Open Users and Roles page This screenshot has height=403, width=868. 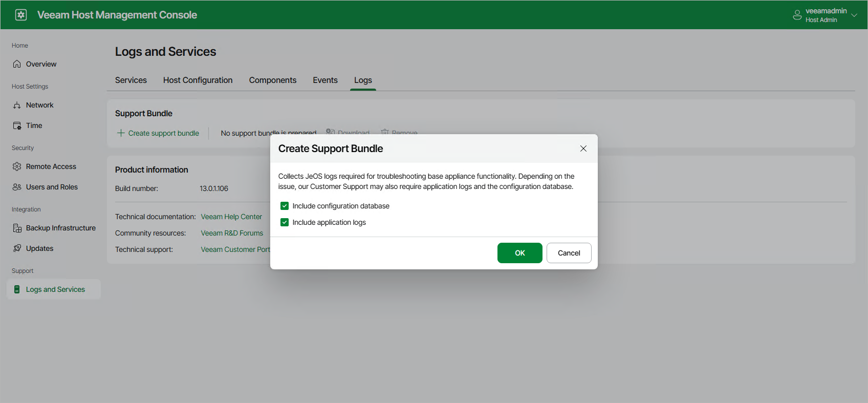coord(54,187)
